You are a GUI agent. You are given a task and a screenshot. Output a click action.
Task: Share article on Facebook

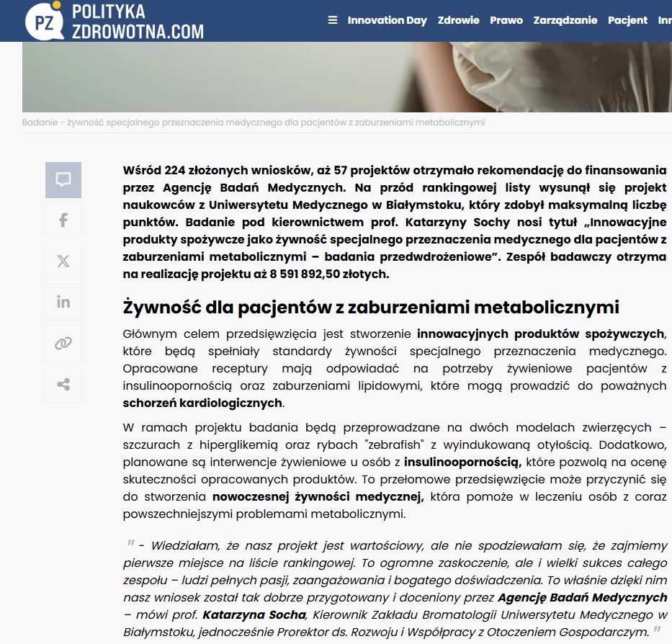click(x=63, y=220)
